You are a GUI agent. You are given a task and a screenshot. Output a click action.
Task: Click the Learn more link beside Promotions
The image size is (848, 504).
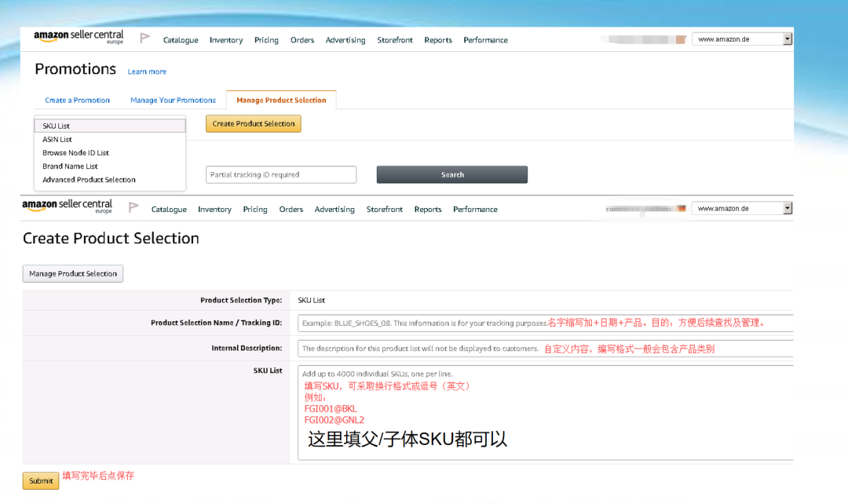click(x=147, y=72)
